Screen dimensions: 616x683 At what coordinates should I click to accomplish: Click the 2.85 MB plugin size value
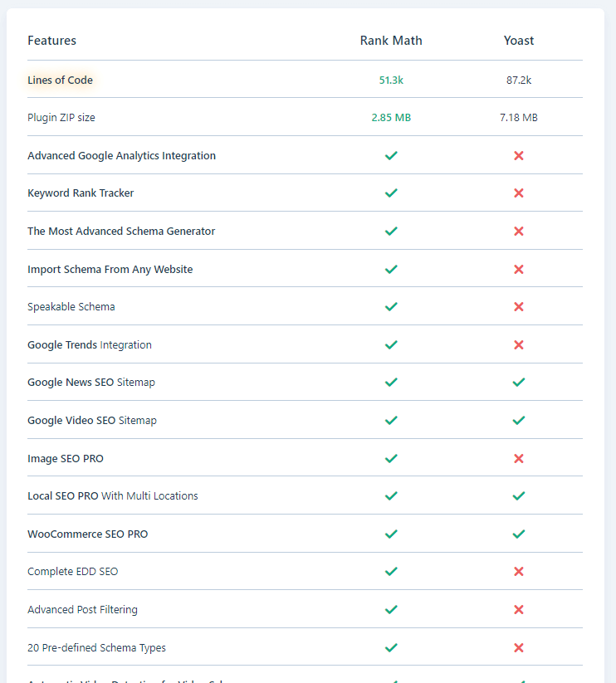click(x=391, y=118)
